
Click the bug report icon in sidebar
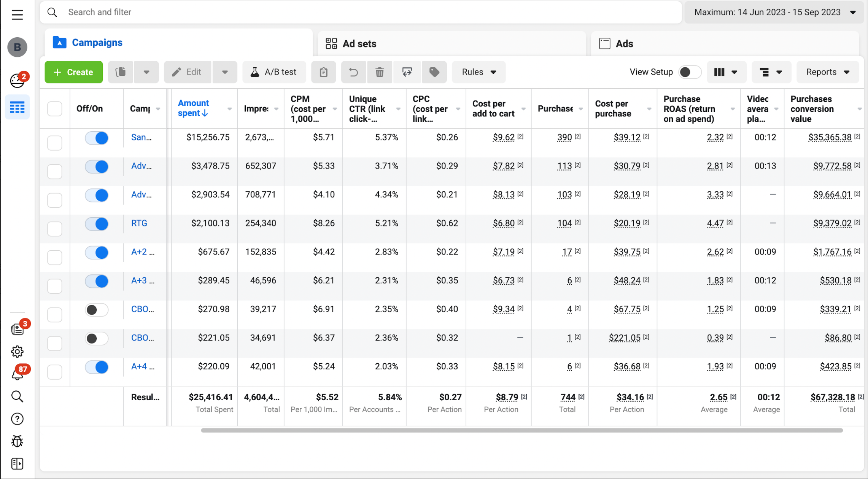[x=17, y=441]
